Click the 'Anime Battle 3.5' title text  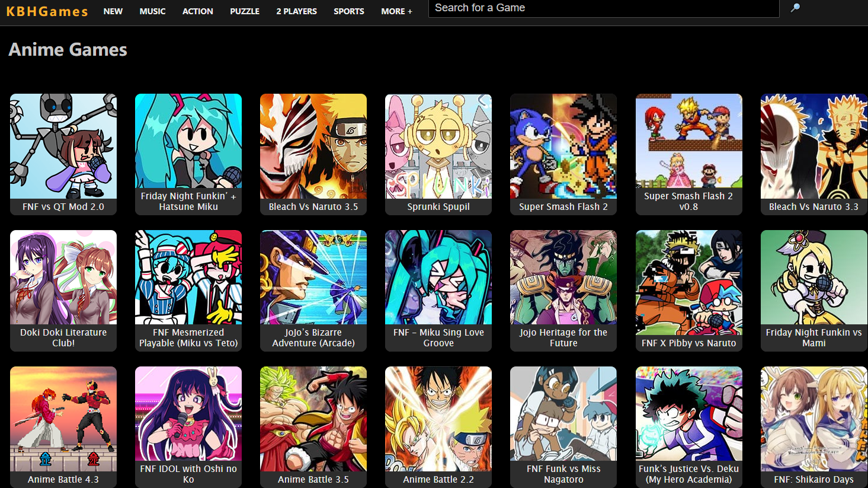[313, 480]
